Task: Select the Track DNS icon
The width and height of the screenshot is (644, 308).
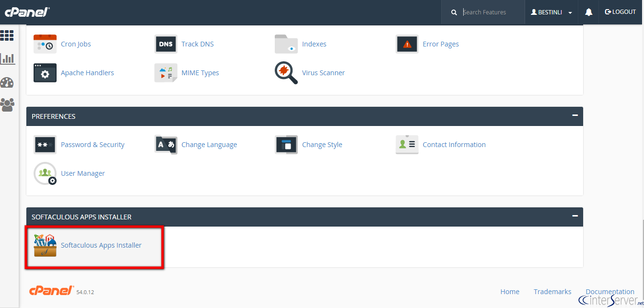Action: point(165,44)
